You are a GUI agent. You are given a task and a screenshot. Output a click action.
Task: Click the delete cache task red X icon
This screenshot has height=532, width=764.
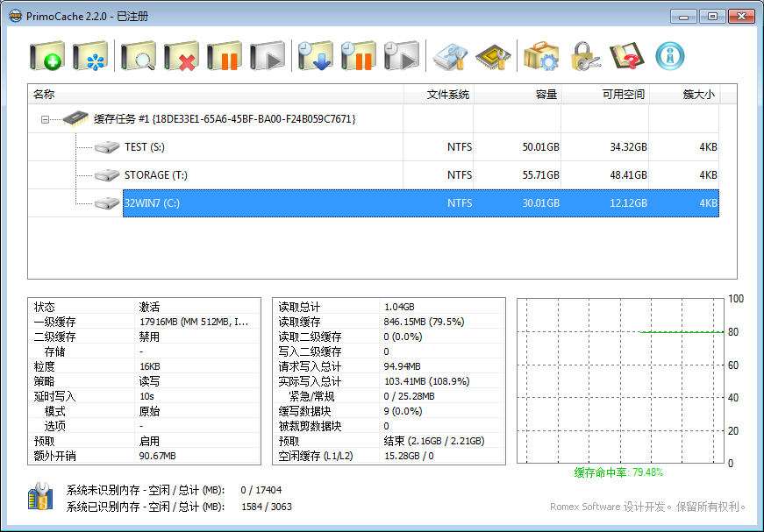click(182, 55)
